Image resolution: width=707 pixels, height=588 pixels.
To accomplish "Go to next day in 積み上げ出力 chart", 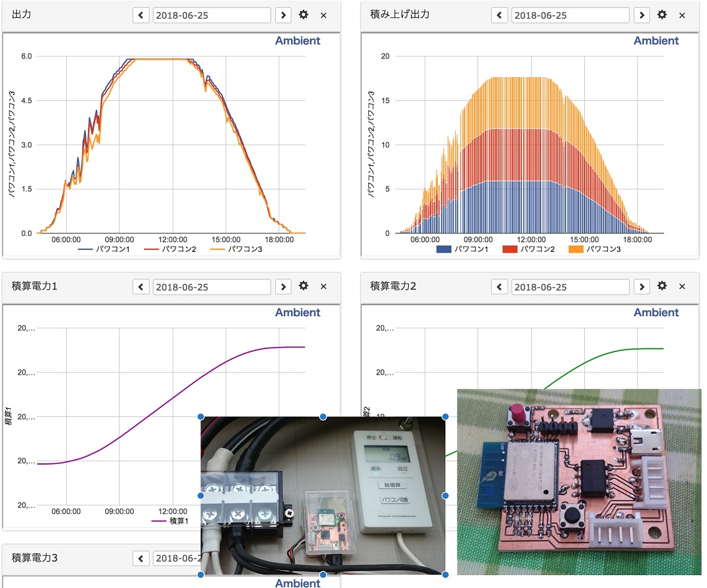I will (x=641, y=15).
